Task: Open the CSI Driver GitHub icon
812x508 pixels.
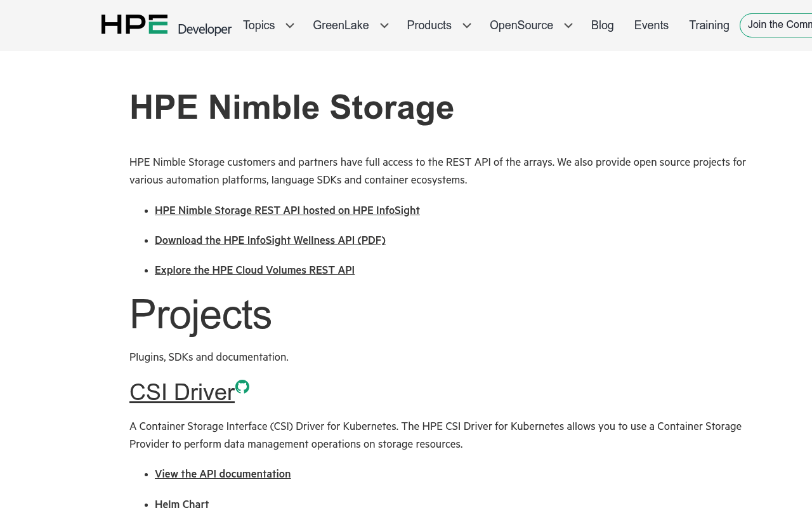Action: pos(242,387)
